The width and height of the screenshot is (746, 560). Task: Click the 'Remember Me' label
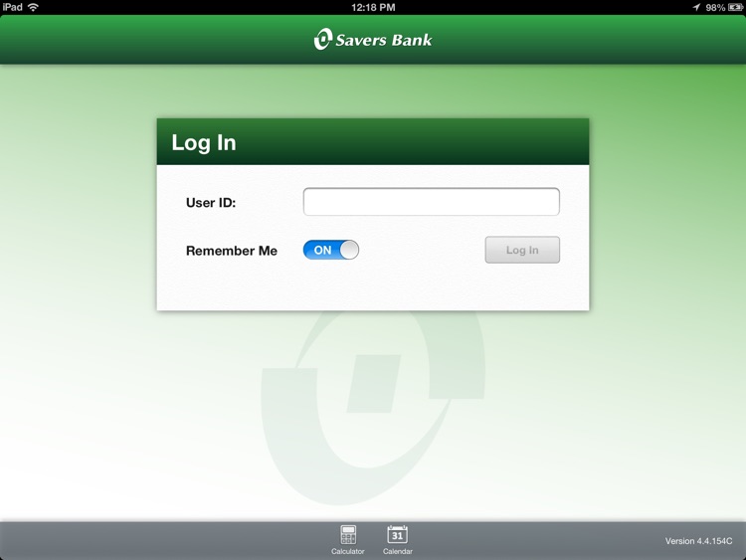point(232,251)
